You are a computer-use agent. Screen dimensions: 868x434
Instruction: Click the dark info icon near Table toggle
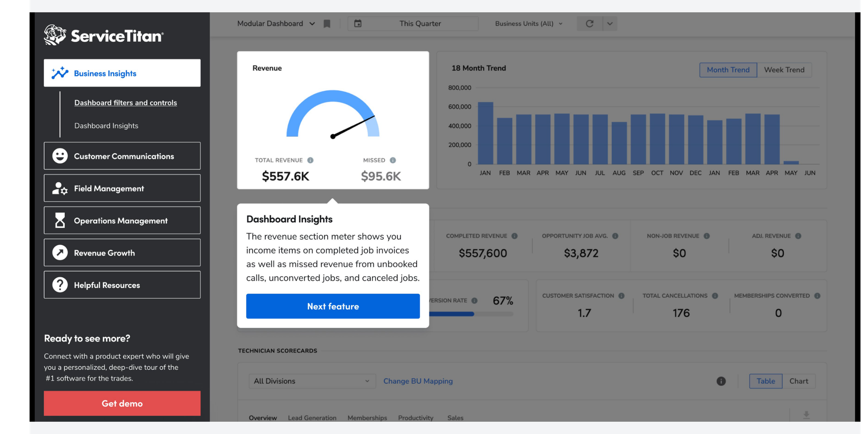click(721, 381)
